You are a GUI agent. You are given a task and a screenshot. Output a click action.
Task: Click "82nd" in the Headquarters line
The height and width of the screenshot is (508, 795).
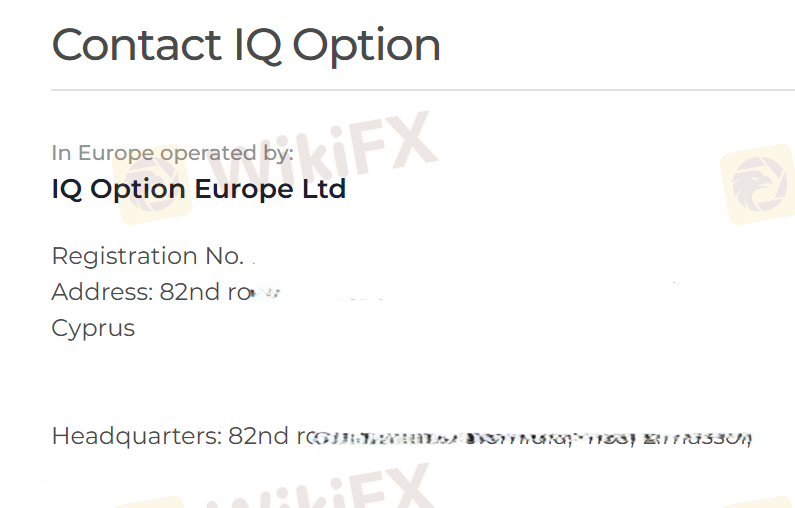(x=258, y=436)
